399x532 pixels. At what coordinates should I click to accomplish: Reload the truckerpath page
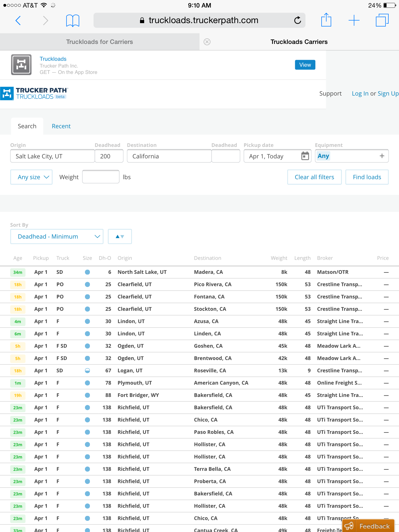(x=297, y=20)
